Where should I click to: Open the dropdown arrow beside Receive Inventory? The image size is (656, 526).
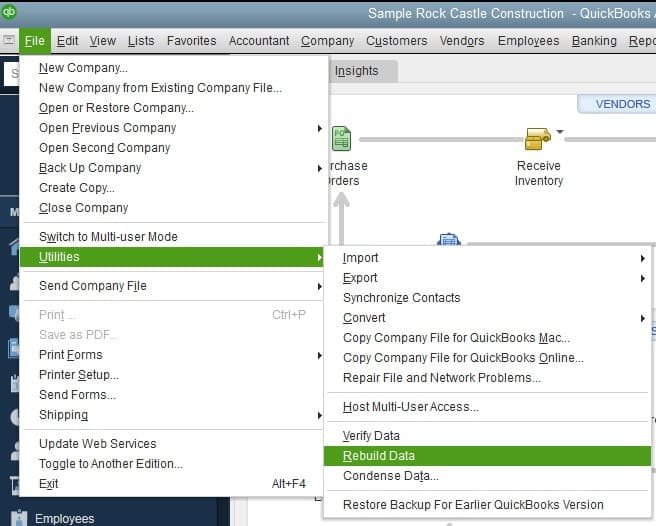[x=560, y=132]
